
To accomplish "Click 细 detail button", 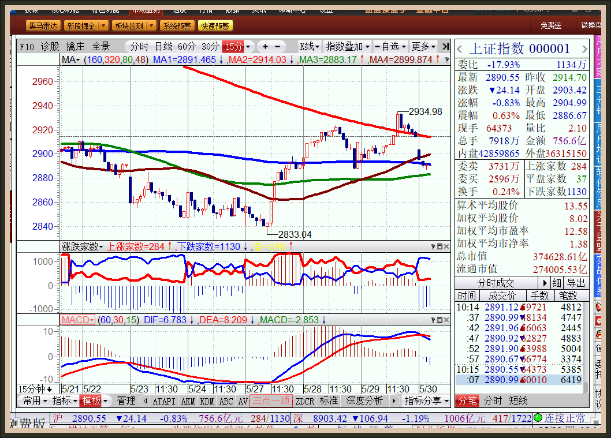I will [556, 283].
